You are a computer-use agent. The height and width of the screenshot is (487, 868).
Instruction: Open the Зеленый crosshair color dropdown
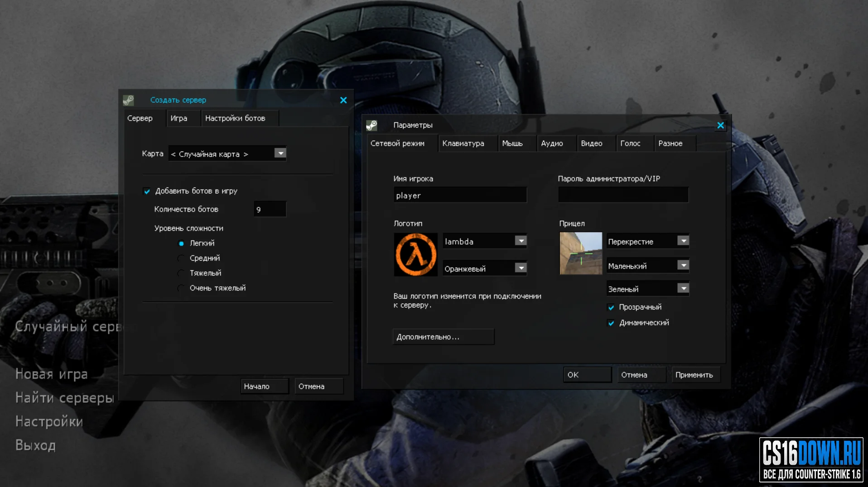tap(683, 288)
